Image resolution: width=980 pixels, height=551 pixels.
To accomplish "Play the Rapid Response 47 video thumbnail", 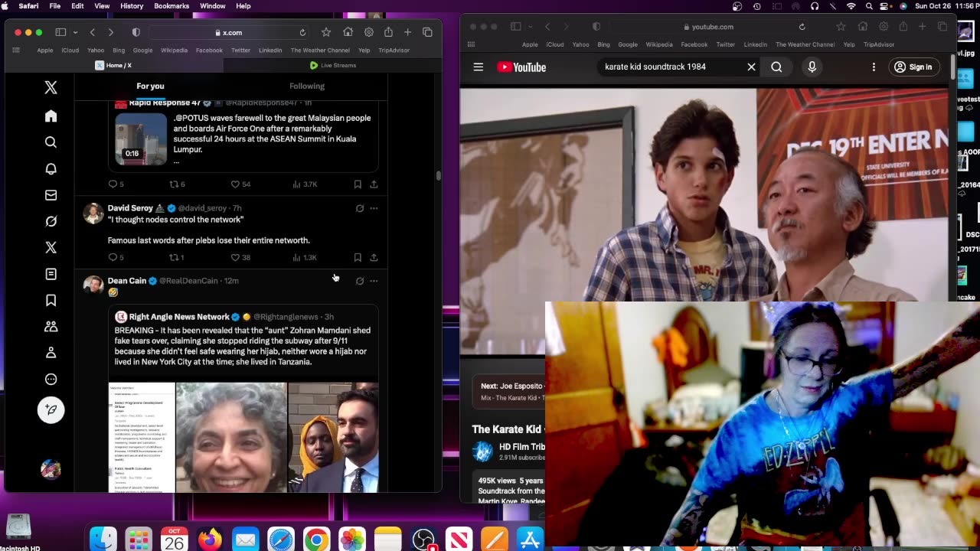I will point(141,139).
